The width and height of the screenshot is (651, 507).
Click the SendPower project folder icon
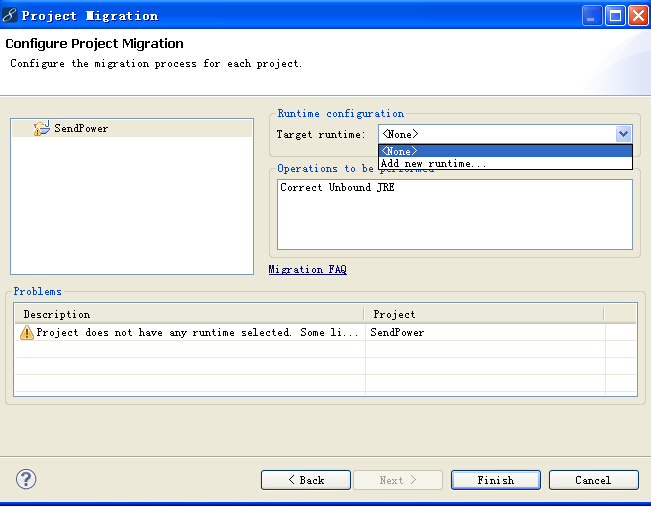click(41, 128)
